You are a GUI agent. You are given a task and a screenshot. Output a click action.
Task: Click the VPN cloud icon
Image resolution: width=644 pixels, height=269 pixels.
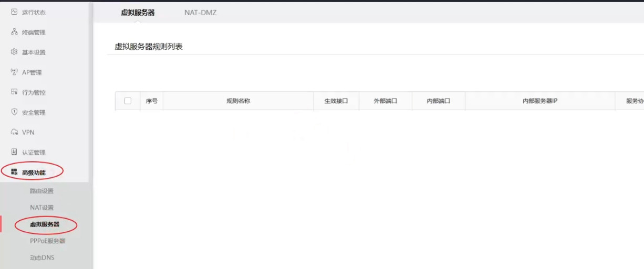pyautogui.click(x=14, y=132)
